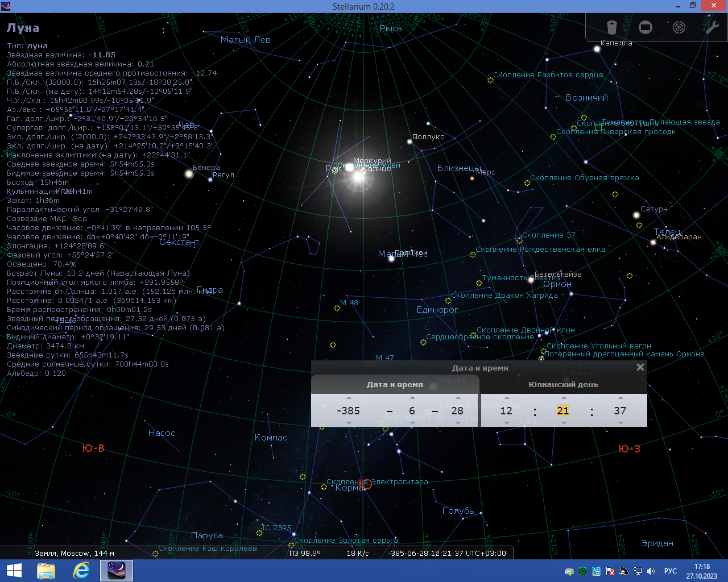Click the month field showing 6
The image size is (728, 582).
pyautogui.click(x=412, y=410)
